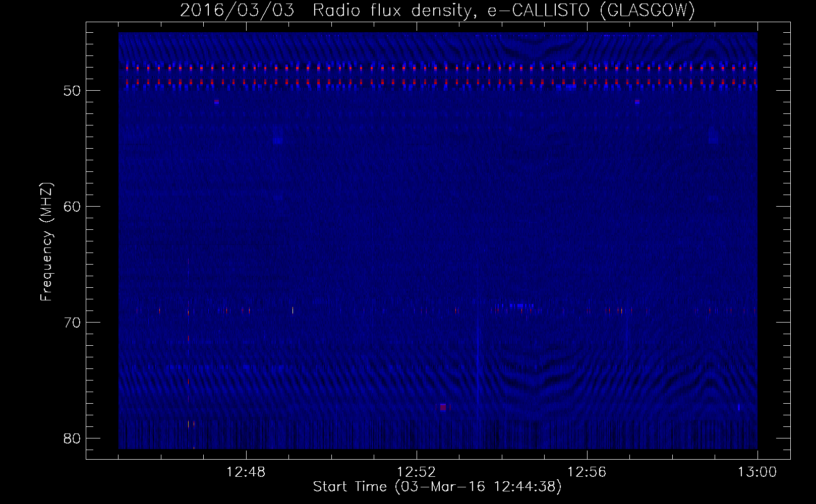816x504 pixels.
Task: Click the red-purple blob near 78 MHz
Action: [x=443, y=407]
